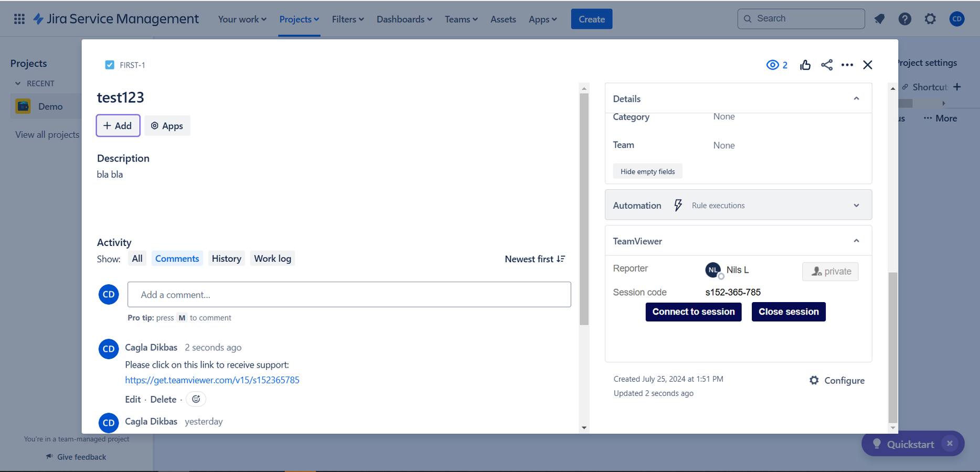980x472 pixels.
Task: Edit the latest comment
Action: coord(133,400)
